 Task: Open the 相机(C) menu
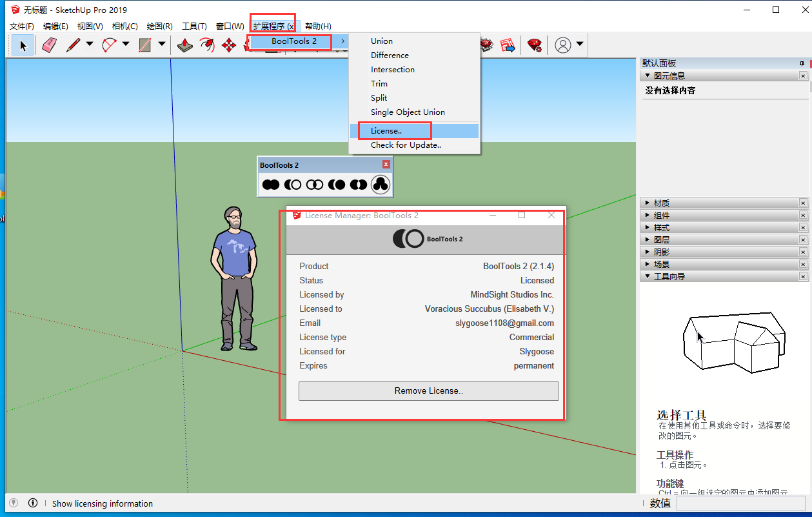(x=124, y=26)
